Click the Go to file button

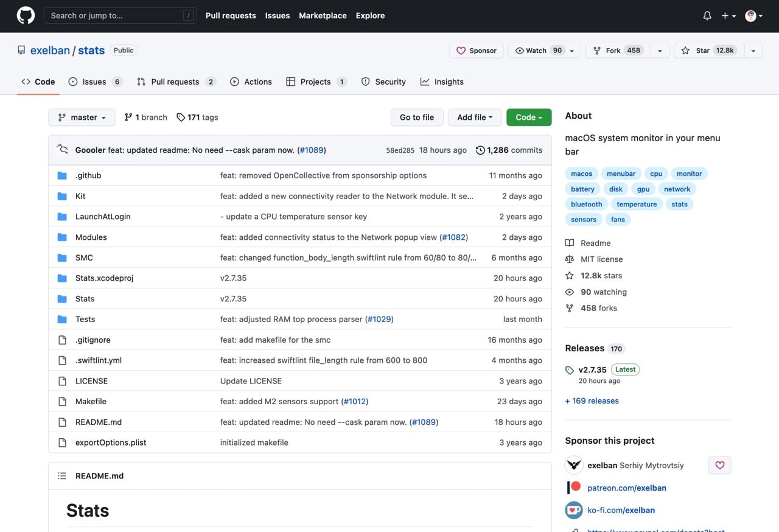(417, 117)
